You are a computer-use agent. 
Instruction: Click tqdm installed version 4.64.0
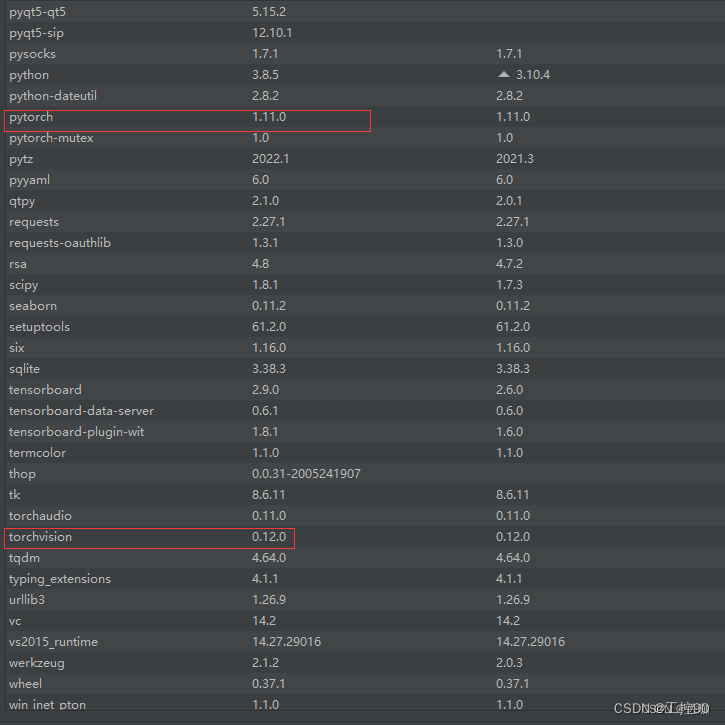click(x=269, y=558)
